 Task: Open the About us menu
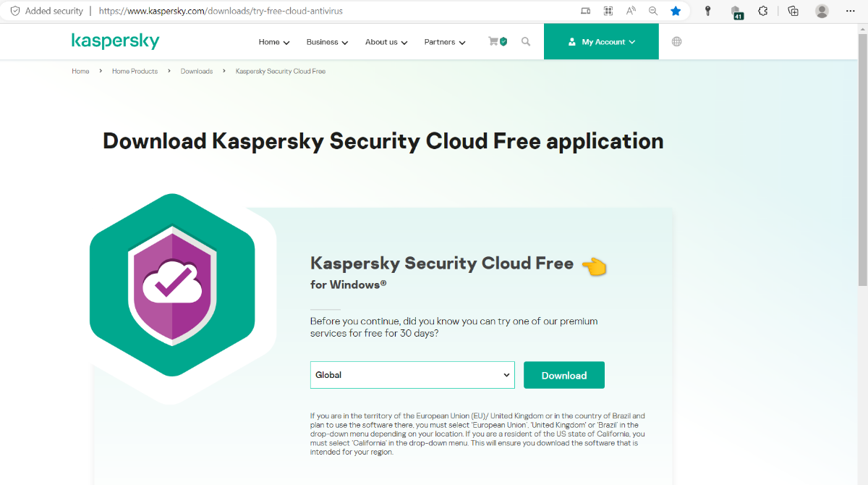point(386,42)
